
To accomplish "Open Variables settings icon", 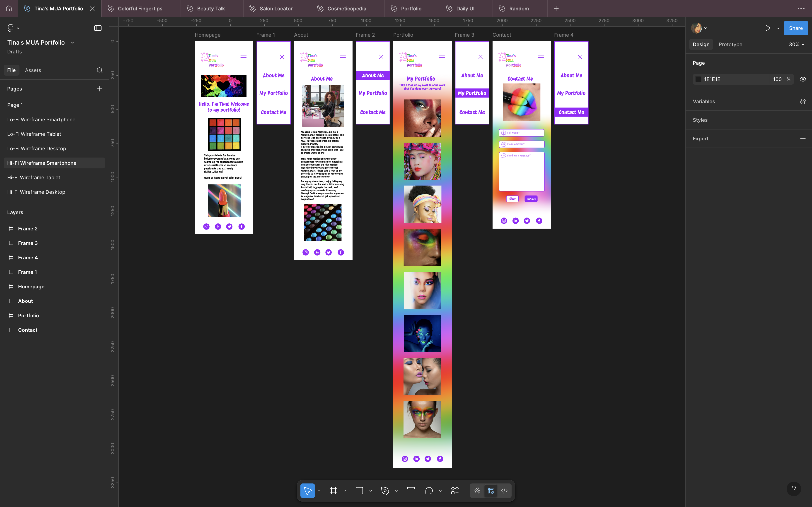I will pos(803,101).
